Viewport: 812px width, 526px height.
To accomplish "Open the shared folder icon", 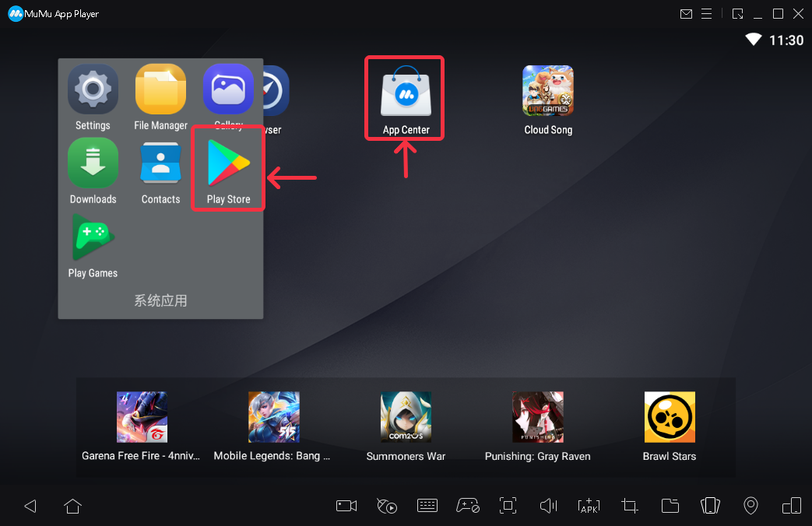I will (670, 506).
